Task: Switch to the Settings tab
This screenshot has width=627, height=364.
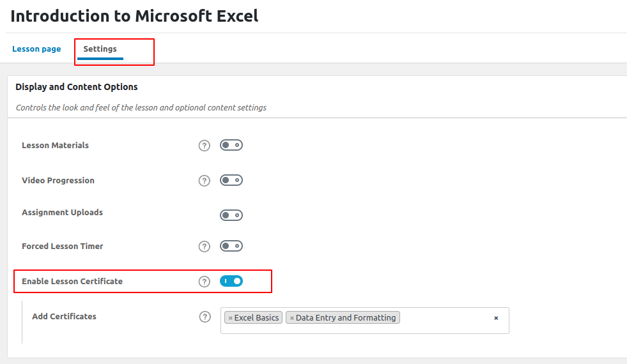Action: [100, 49]
